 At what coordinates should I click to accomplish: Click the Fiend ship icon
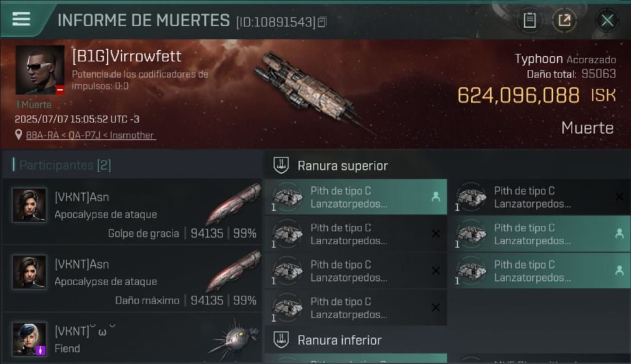click(x=234, y=339)
